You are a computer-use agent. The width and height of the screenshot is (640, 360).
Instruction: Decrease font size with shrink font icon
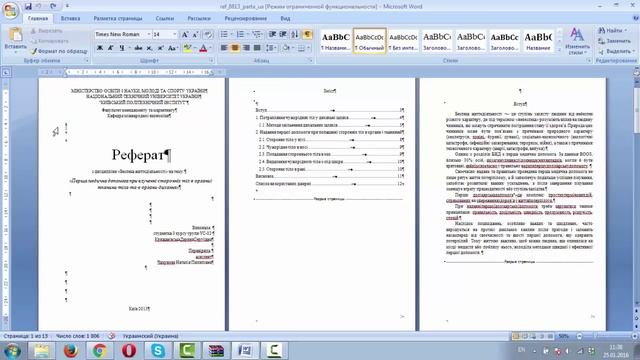pos(196,34)
